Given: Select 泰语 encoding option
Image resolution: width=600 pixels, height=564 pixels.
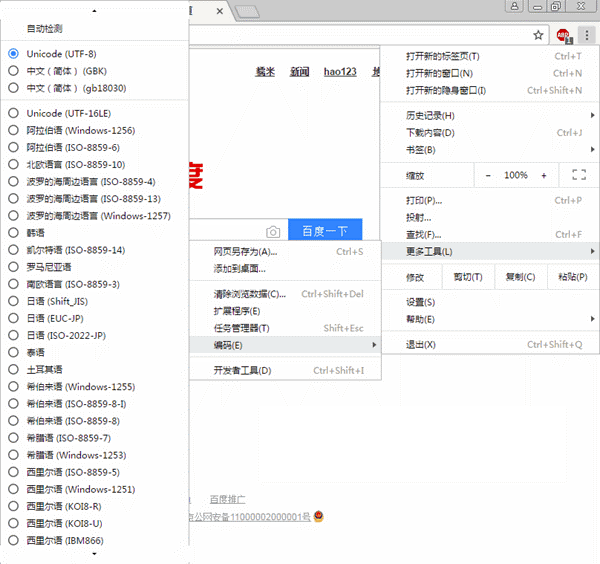Looking at the screenshot, I should (95, 353).
